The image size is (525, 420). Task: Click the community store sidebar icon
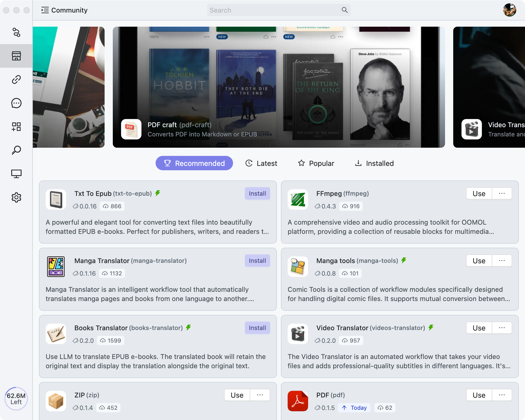click(x=16, y=56)
